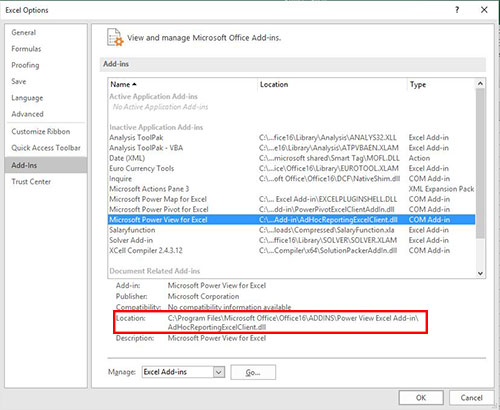Click the add-ins list scroll down arrow

480,273
